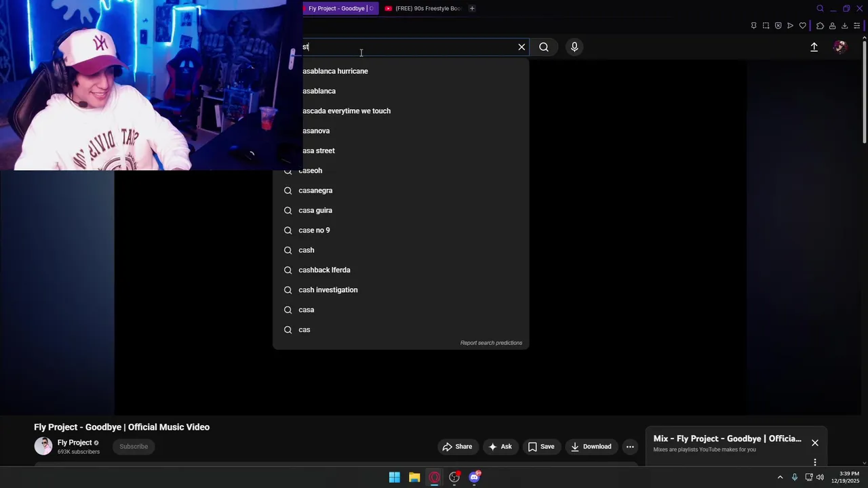Click the Opera player/flow arrow icon
The width and height of the screenshot is (868, 488).
pyautogui.click(x=790, y=26)
